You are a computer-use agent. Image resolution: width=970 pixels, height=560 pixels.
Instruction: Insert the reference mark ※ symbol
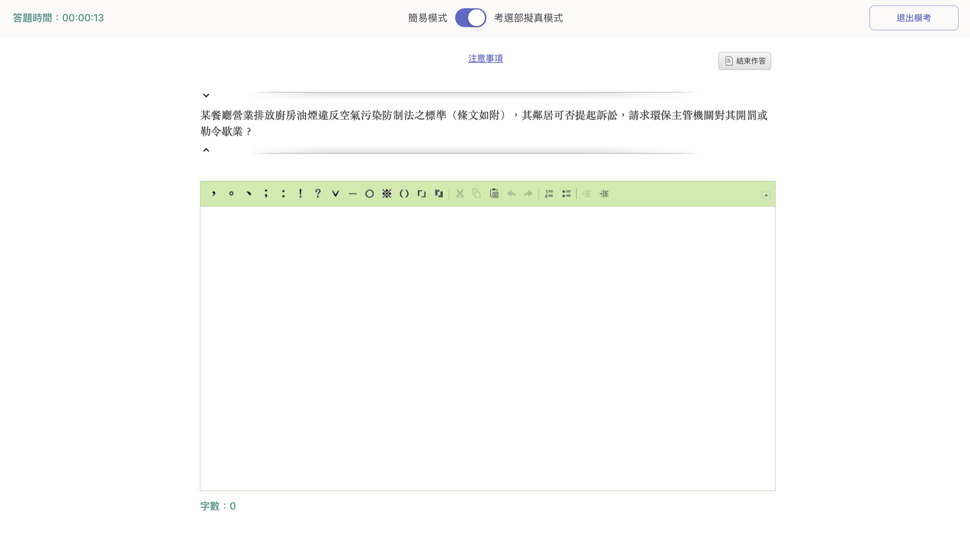click(386, 193)
